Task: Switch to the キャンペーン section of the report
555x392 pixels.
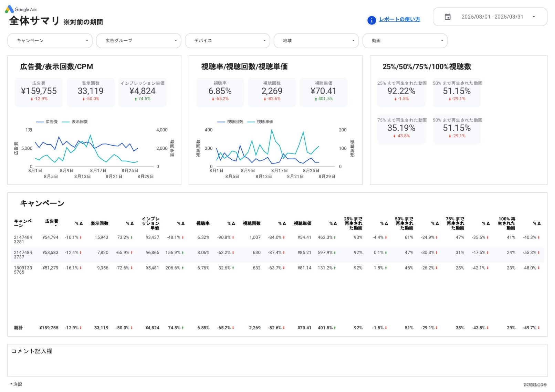Action: click(42, 203)
